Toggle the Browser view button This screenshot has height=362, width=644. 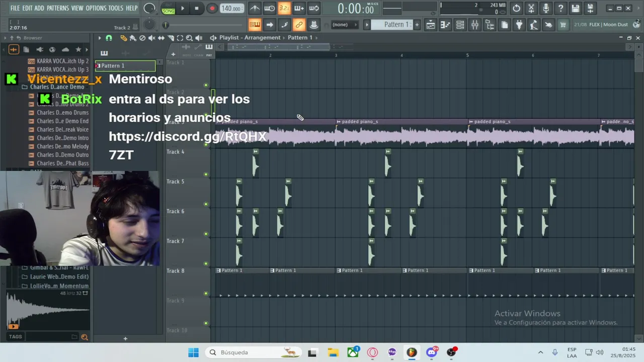click(490, 25)
